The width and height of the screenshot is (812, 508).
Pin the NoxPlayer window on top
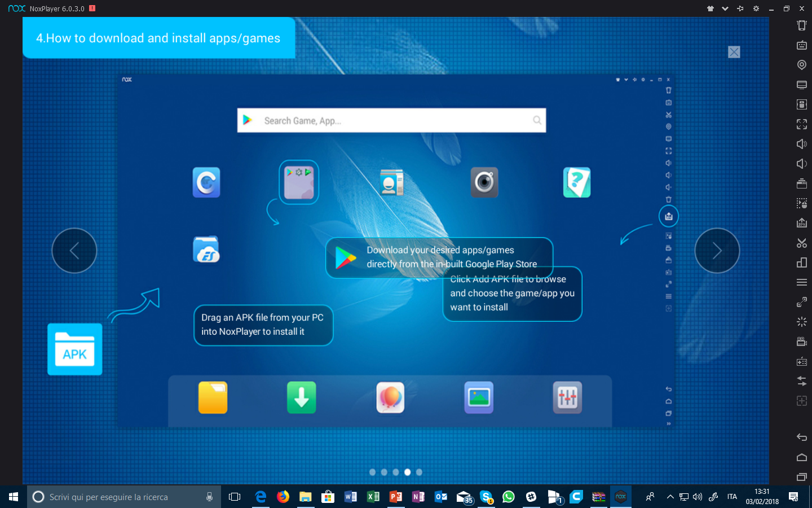point(740,8)
